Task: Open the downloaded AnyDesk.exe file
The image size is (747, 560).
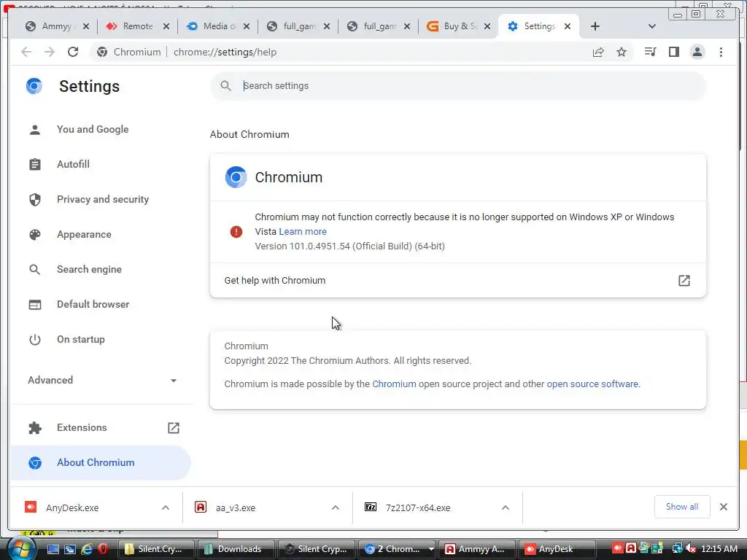Action: point(72,508)
